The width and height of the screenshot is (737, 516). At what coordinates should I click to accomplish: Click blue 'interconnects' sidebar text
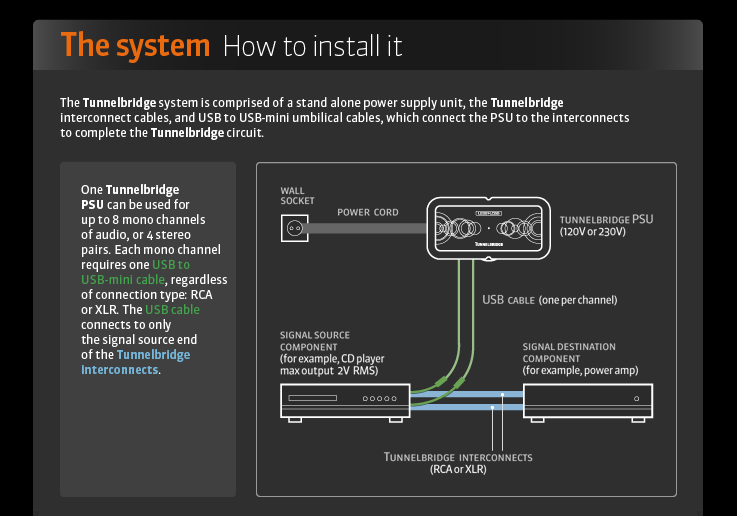click(x=119, y=370)
